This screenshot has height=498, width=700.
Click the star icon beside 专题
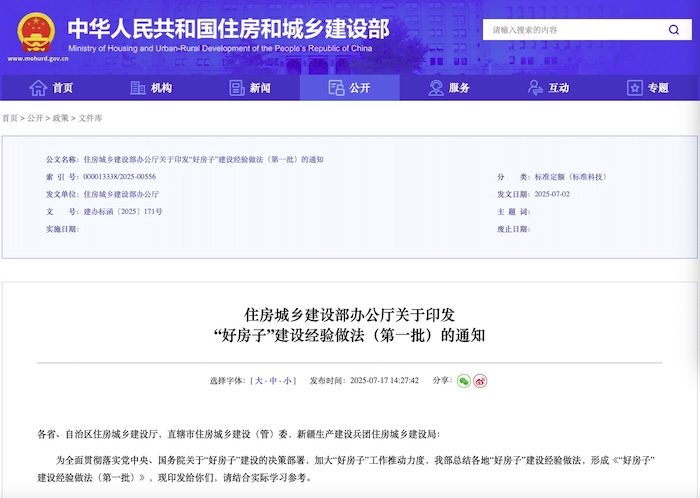point(635,88)
